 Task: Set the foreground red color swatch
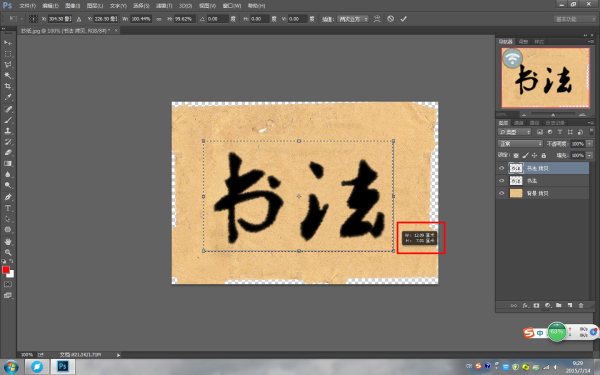5,270
